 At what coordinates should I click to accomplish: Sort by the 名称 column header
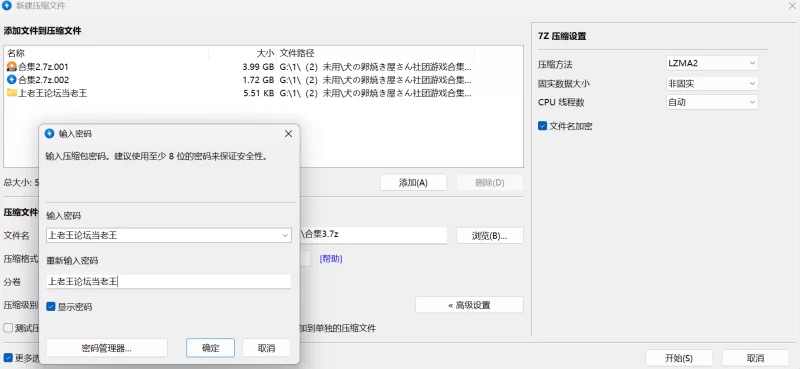tap(106, 53)
